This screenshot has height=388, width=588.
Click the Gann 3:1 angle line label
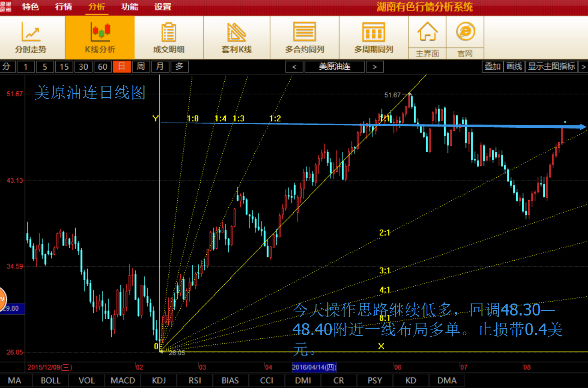point(385,271)
